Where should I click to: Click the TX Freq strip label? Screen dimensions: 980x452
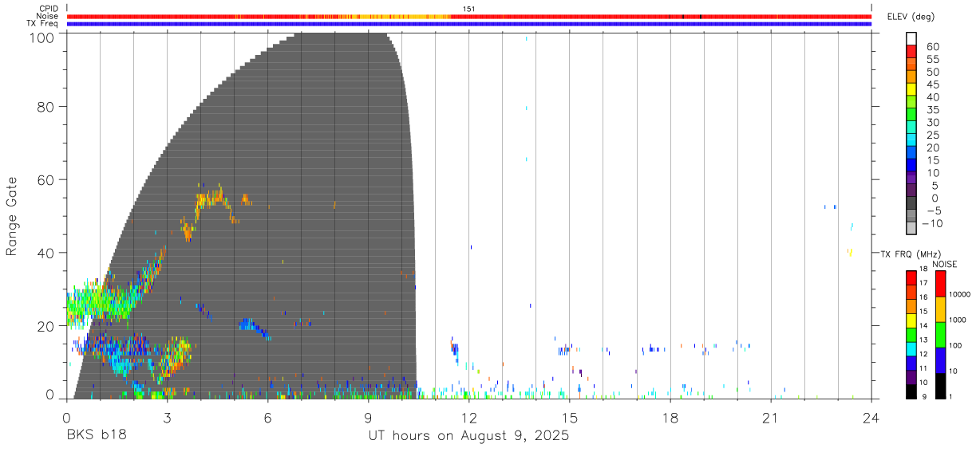43,24
